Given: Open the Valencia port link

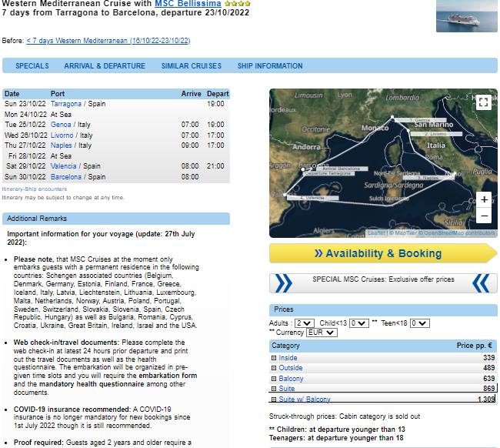Looking at the screenshot, I should coord(63,166).
